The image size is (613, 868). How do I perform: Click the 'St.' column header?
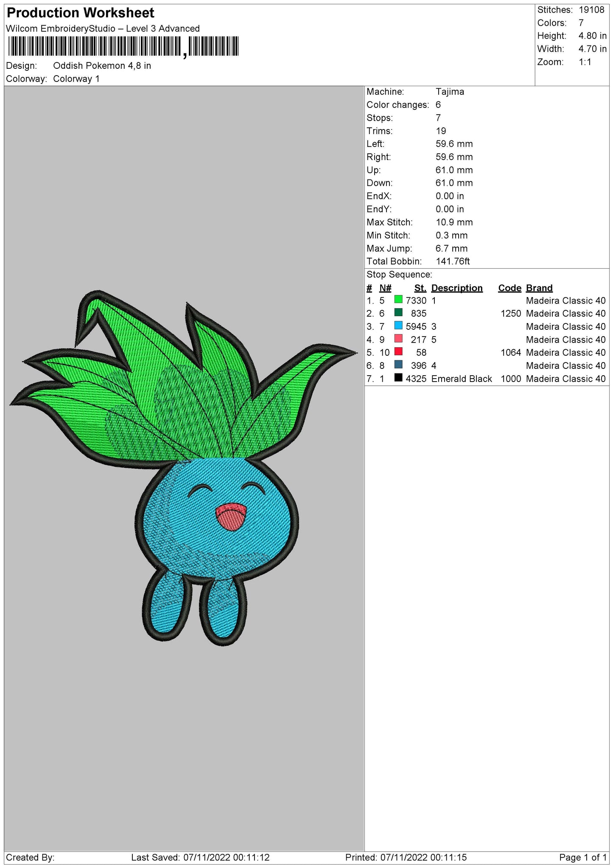pyautogui.click(x=420, y=288)
